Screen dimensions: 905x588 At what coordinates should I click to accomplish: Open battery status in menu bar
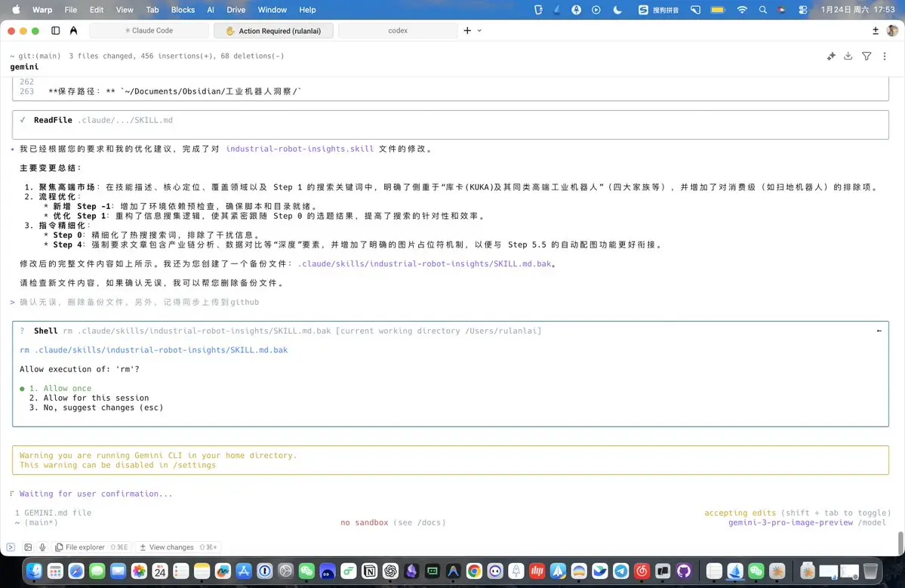coord(718,10)
